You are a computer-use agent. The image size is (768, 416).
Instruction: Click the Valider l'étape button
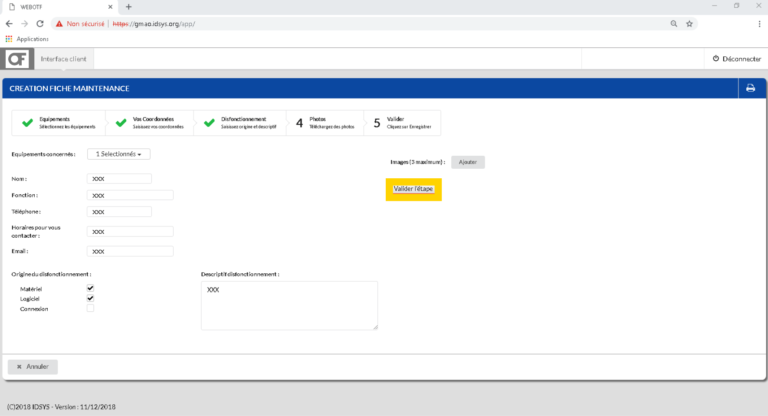pyautogui.click(x=414, y=189)
